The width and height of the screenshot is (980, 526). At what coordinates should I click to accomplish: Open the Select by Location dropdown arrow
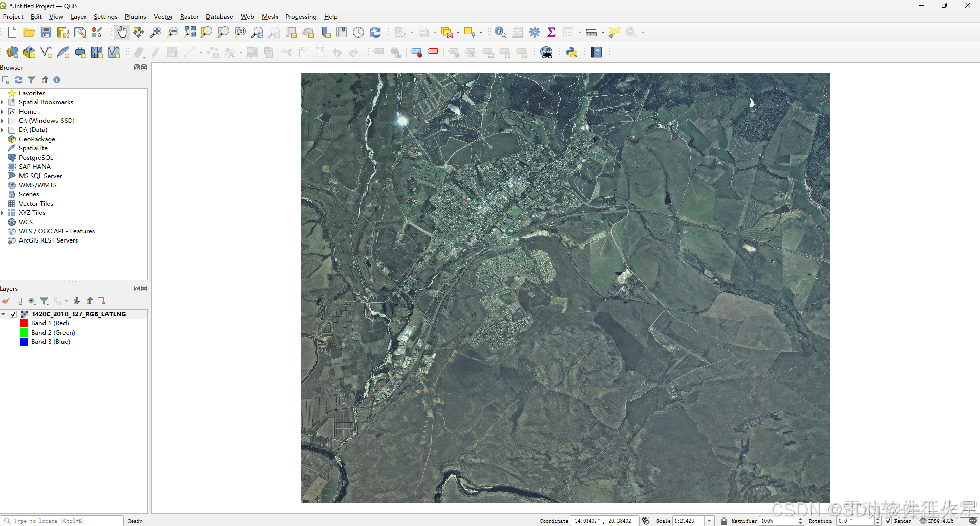click(x=481, y=33)
